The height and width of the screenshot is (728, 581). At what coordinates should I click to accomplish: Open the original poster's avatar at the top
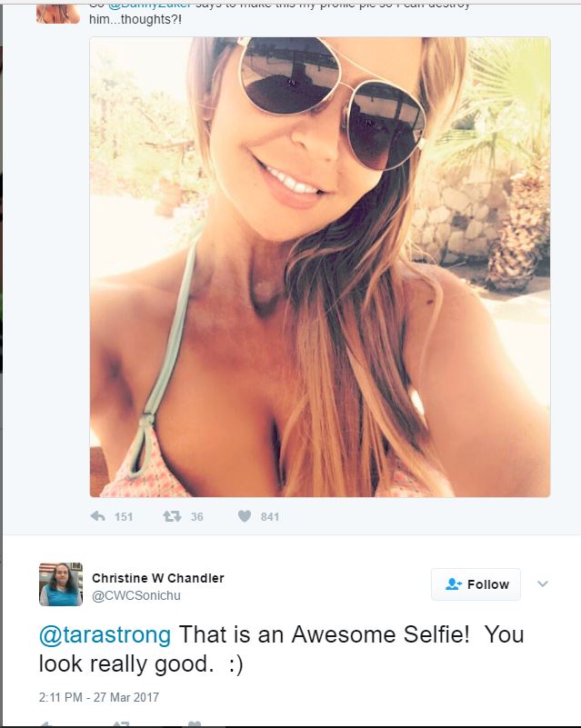pyautogui.click(x=58, y=12)
